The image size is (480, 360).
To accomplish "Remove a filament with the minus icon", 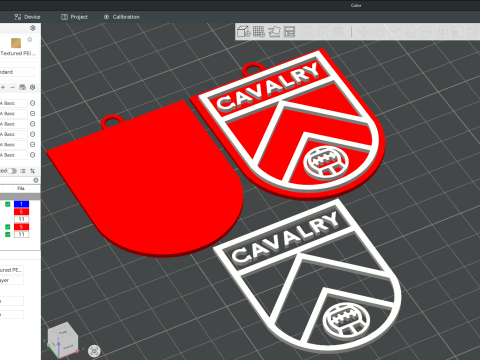I will [13, 87].
